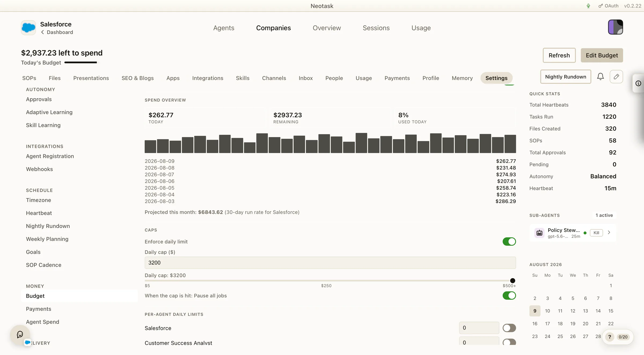Image resolution: width=644 pixels, height=355 pixels.
Task: Kill the Policy Steward sub-agent
Action: coord(596,233)
